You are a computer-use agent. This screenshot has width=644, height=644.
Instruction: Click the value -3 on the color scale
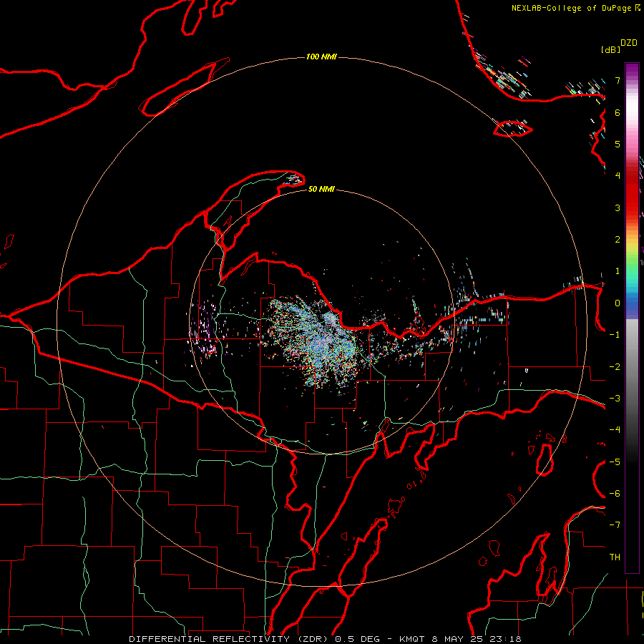pos(615,399)
